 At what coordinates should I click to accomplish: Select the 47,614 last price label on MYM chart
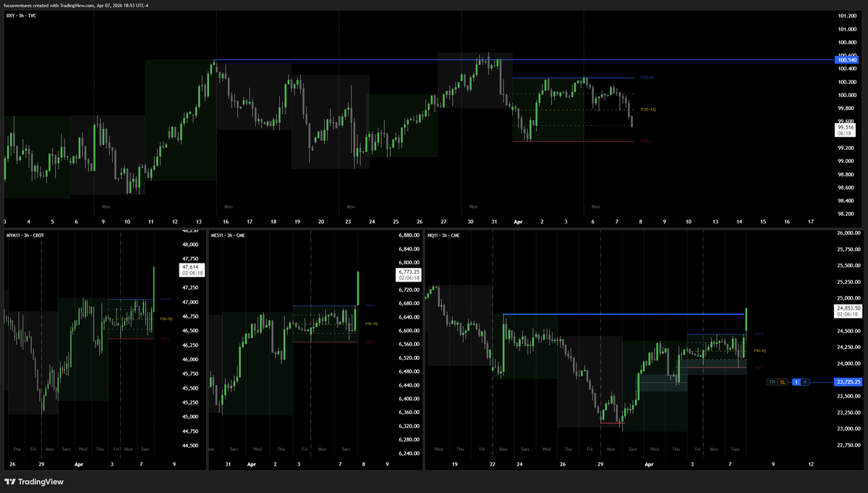[192, 270]
